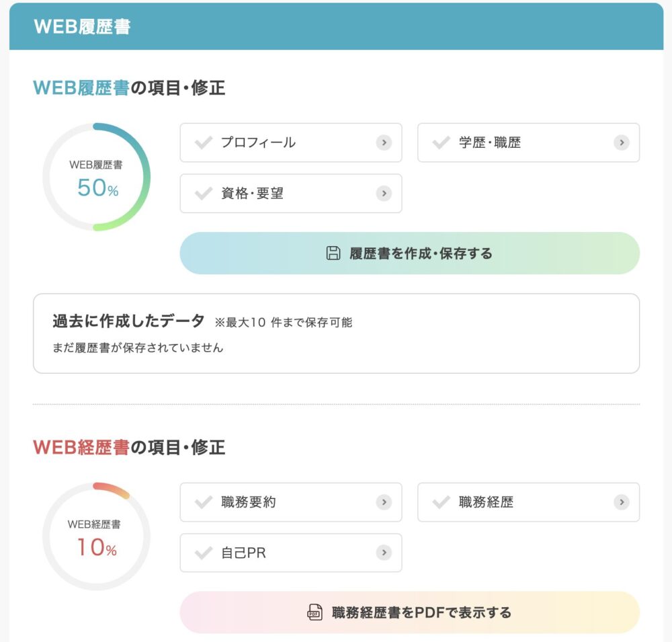Select the 職務経歴書をPDFで表示する button
Viewport: 672px width, 642px height.
tap(410, 612)
